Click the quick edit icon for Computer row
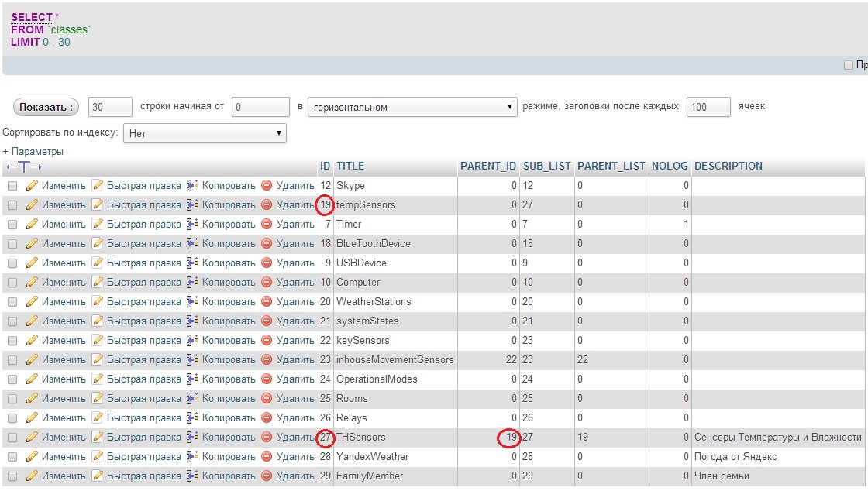 (x=98, y=283)
